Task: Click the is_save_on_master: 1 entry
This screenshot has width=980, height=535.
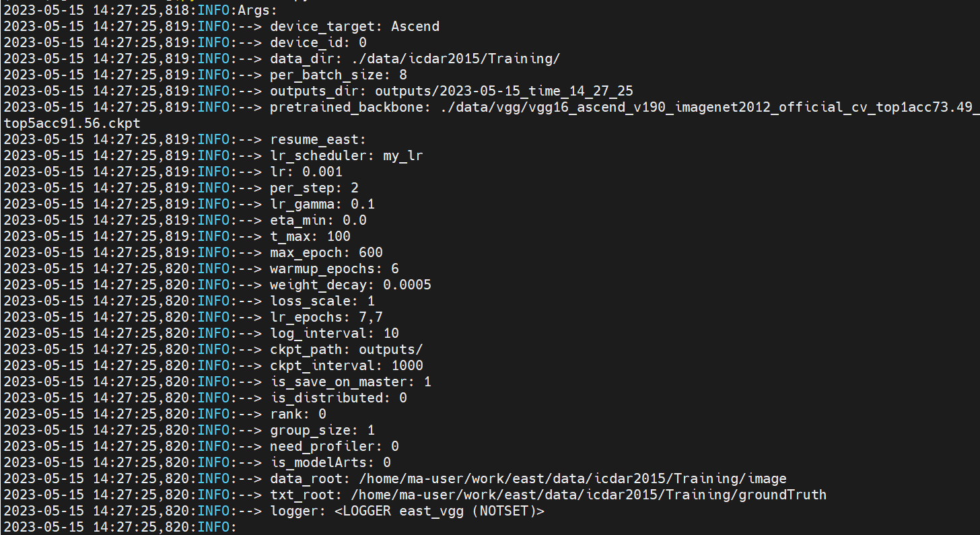Action: [351, 382]
